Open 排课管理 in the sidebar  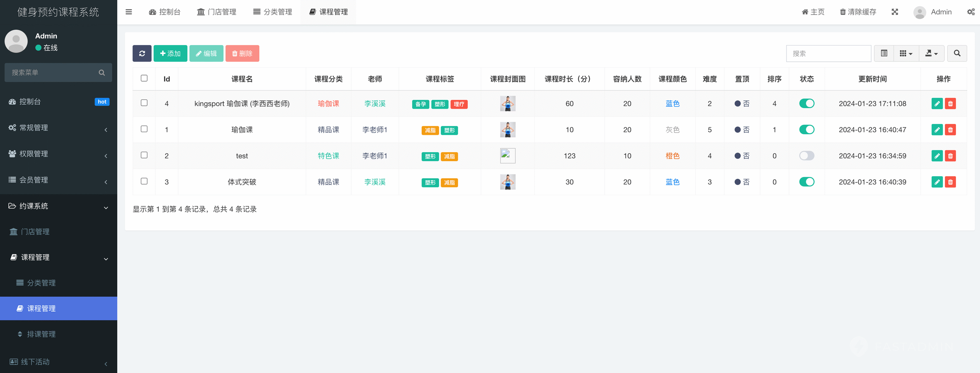click(x=41, y=334)
